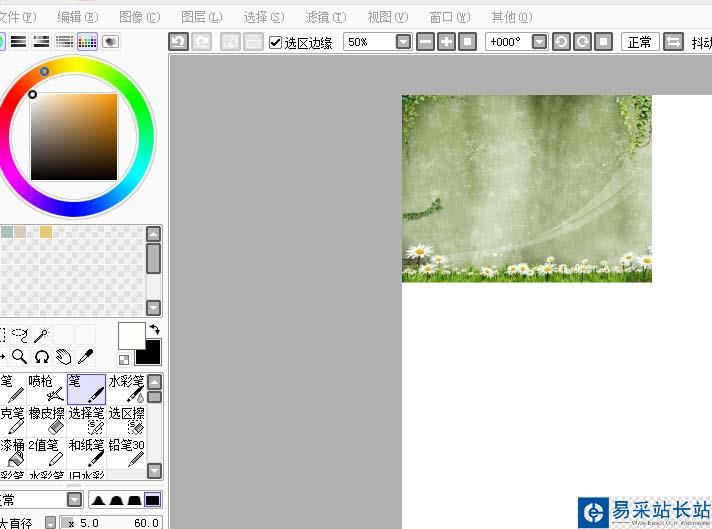The width and height of the screenshot is (712, 529).
Task: Click the brush size slider showing 60.0
Action: pos(111,523)
